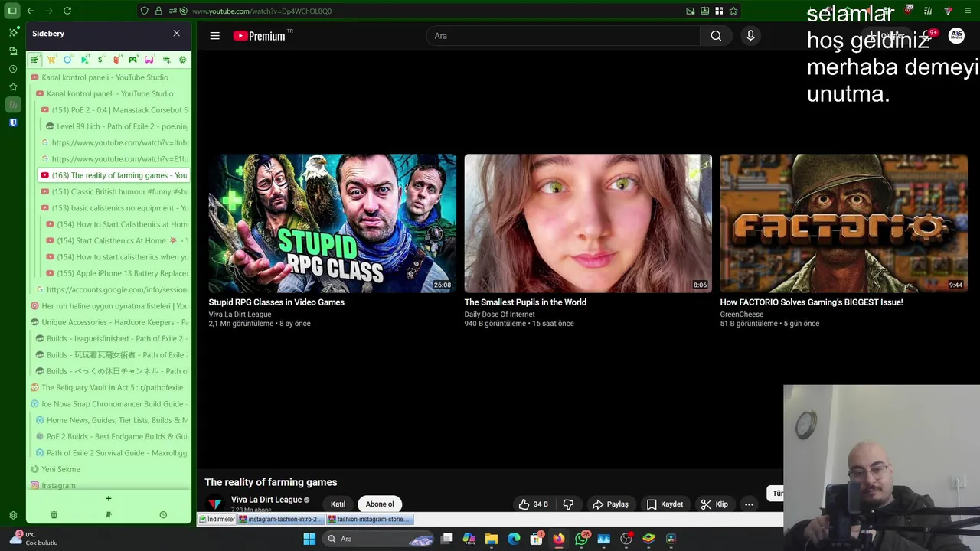Open the Sidebery shopping cart panel
Image resolution: width=980 pixels, height=551 pixels.
click(51, 60)
